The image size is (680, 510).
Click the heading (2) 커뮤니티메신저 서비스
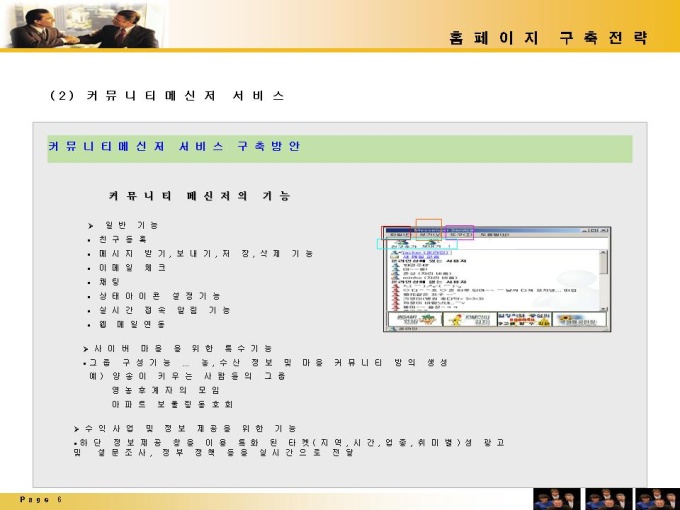[x=167, y=95]
